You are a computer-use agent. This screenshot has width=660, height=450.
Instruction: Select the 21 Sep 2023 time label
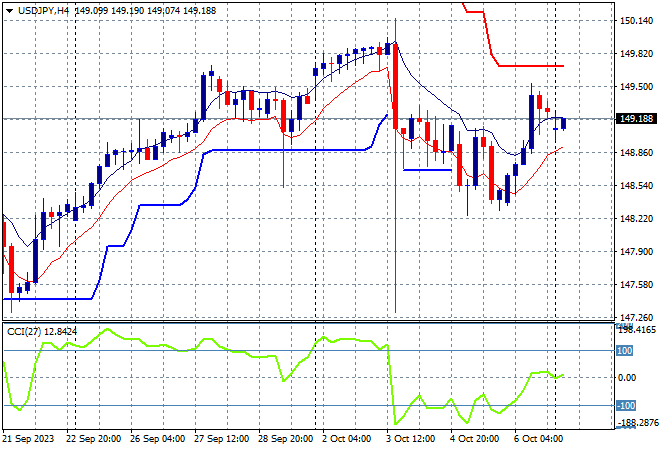click(29, 439)
